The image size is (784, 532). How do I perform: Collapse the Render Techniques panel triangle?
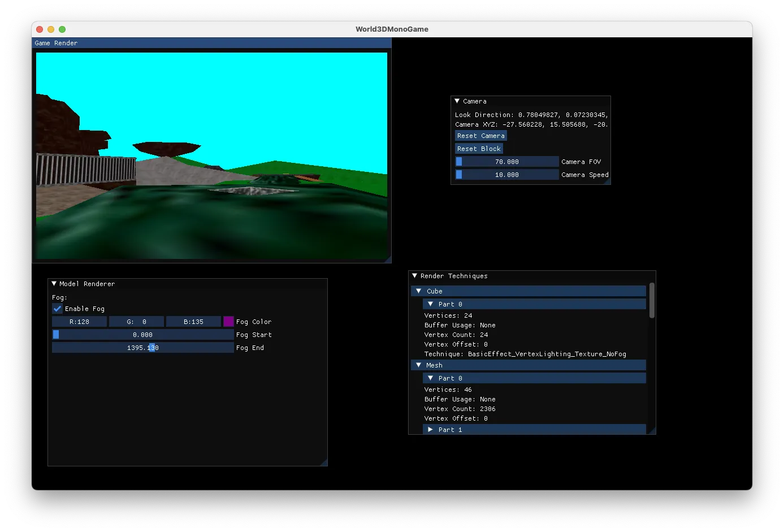(415, 276)
